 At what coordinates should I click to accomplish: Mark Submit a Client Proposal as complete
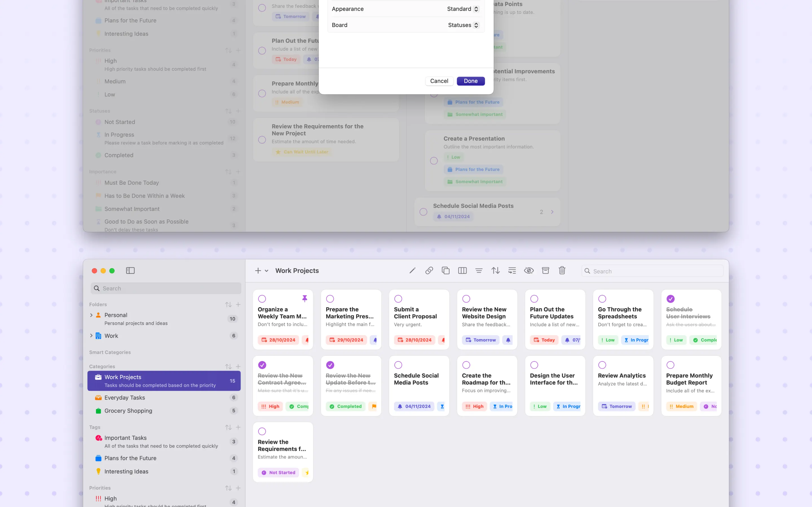pyautogui.click(x=398, y=299)
